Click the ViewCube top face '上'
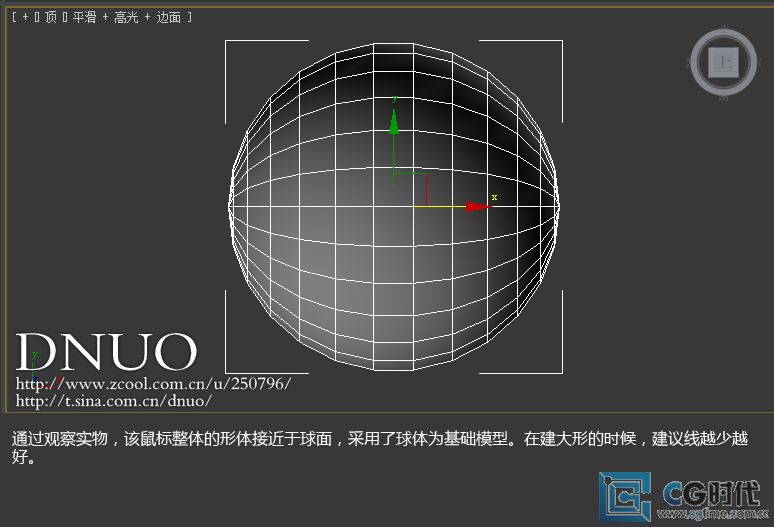 [x=723, y=63]
